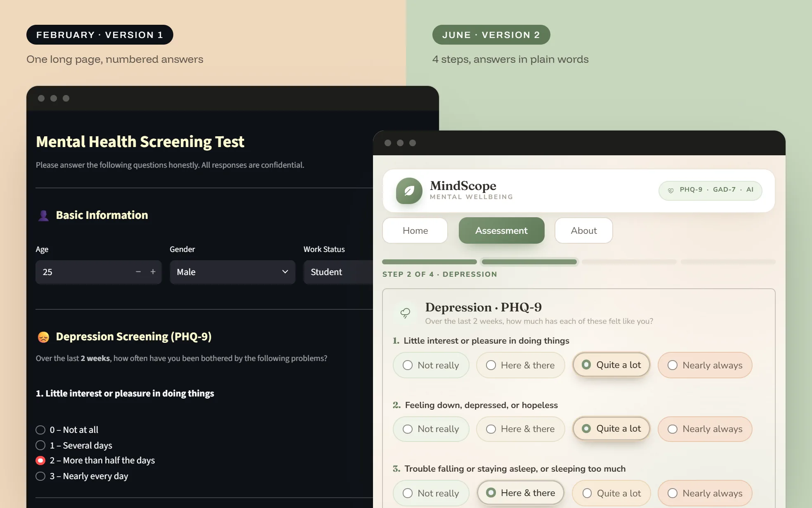Choose 'Quite a lot' for Feeling down question
This screenshot has height=508, width=812.
611,429
